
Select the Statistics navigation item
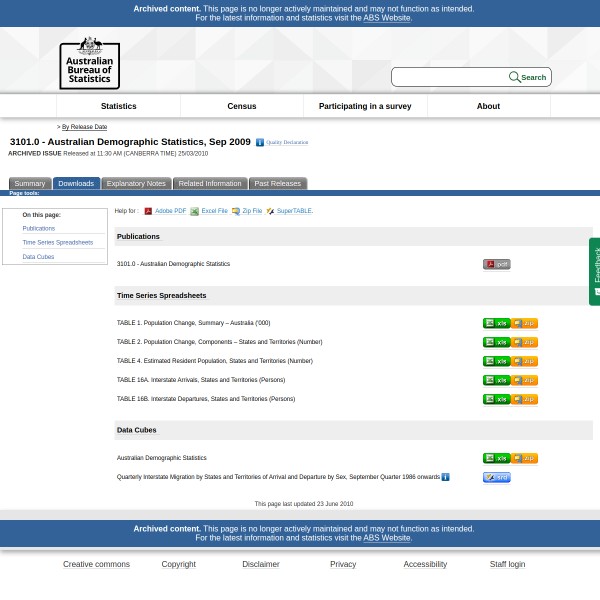click(118, 106)
